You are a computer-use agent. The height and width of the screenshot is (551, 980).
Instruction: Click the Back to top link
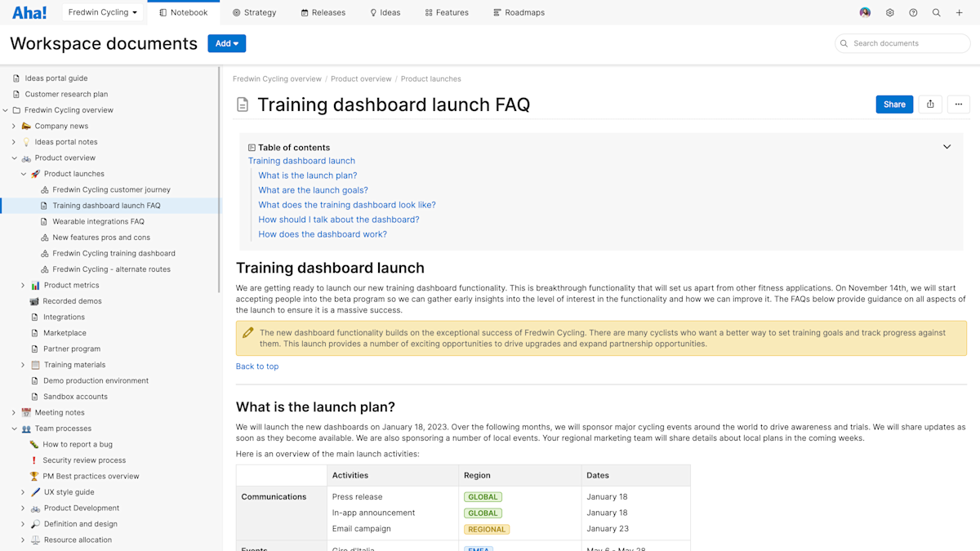pos(257,367)
